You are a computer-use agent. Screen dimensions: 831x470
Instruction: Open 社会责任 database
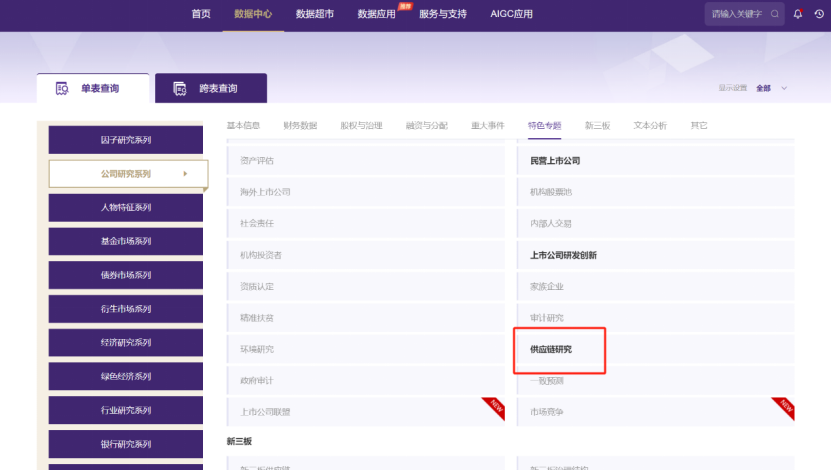[366, 224]
